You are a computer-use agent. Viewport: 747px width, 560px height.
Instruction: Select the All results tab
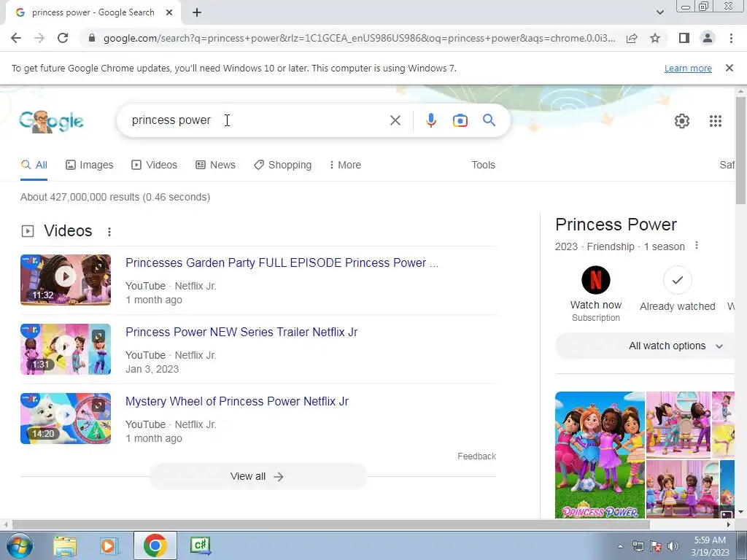click(x=34, y=165)
